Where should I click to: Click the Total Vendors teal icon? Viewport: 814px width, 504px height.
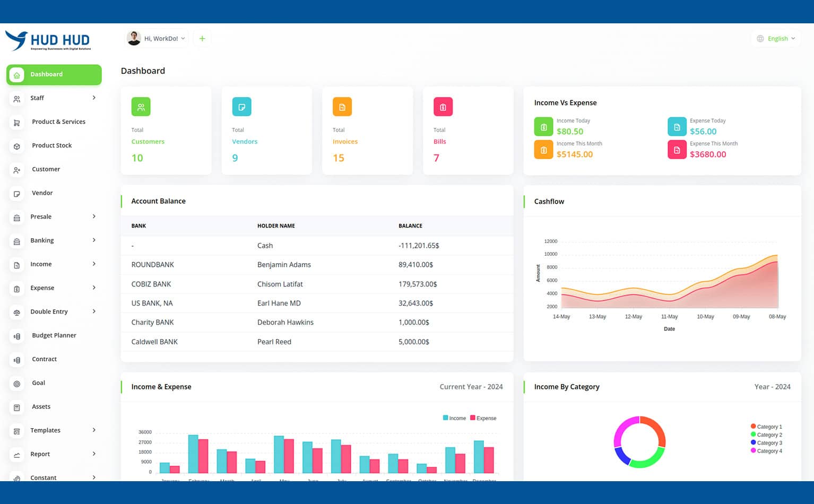pyautogui.click(x=241, y=107)
